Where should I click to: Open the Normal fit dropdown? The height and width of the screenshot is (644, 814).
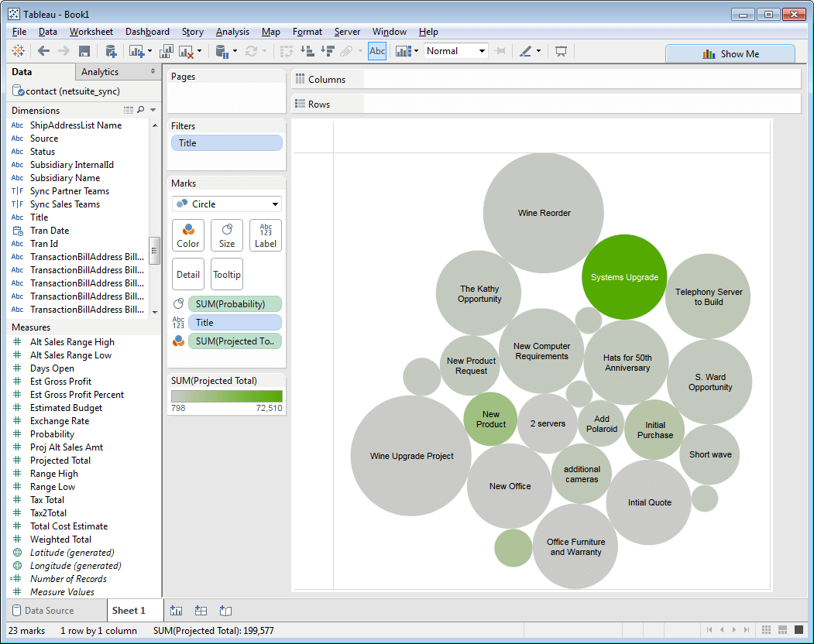(455, 51)
